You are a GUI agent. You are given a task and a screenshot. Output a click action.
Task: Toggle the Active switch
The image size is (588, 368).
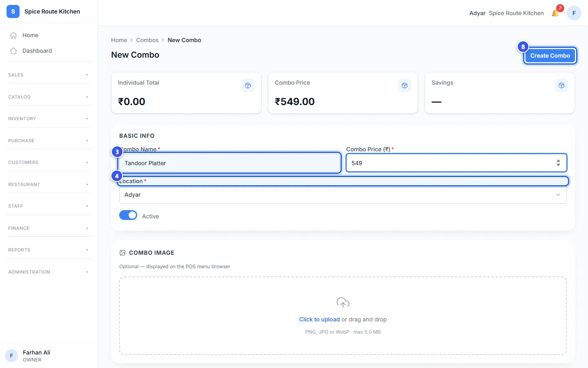[x=128, y=215]
